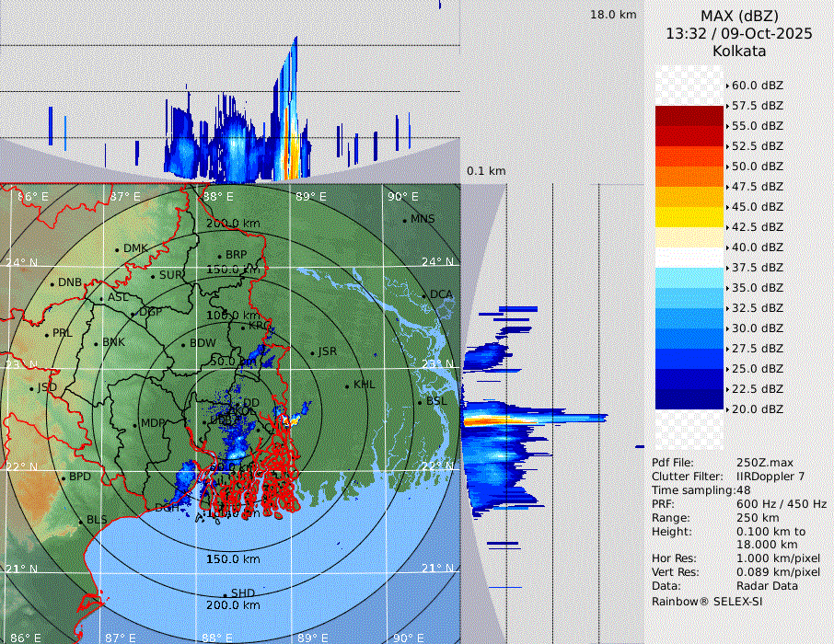Click the 60.0 dBZ legend label

pos(757,86)
